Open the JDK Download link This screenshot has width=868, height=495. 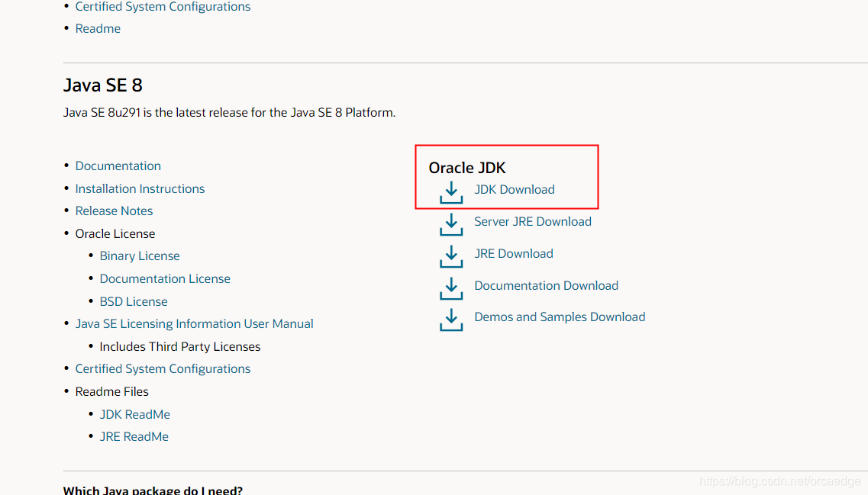click(515, 190)
